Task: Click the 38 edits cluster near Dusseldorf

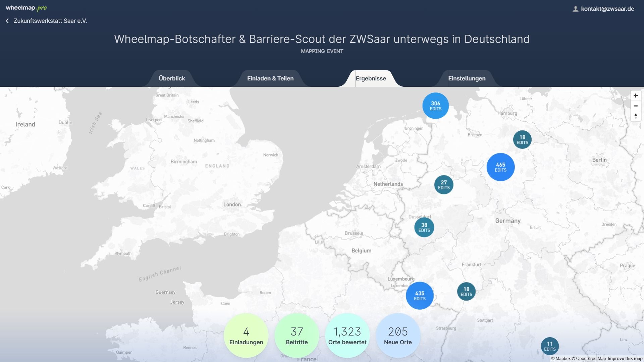Action: 424,228
